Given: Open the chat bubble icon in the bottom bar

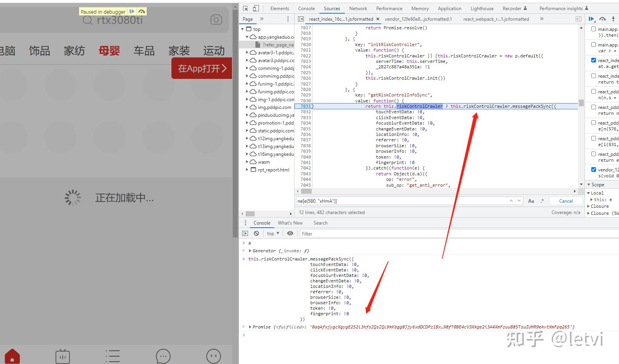Looking at the screenshot, I should pyautogui.click(x=163, y=356).
